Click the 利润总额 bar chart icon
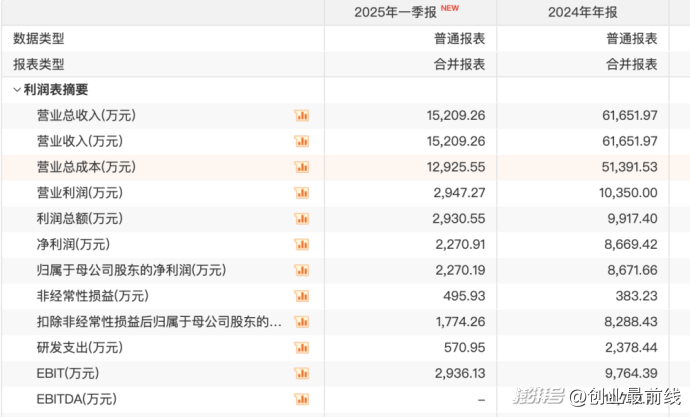Screen dimensions: 690x417 (x=301, y=219)
